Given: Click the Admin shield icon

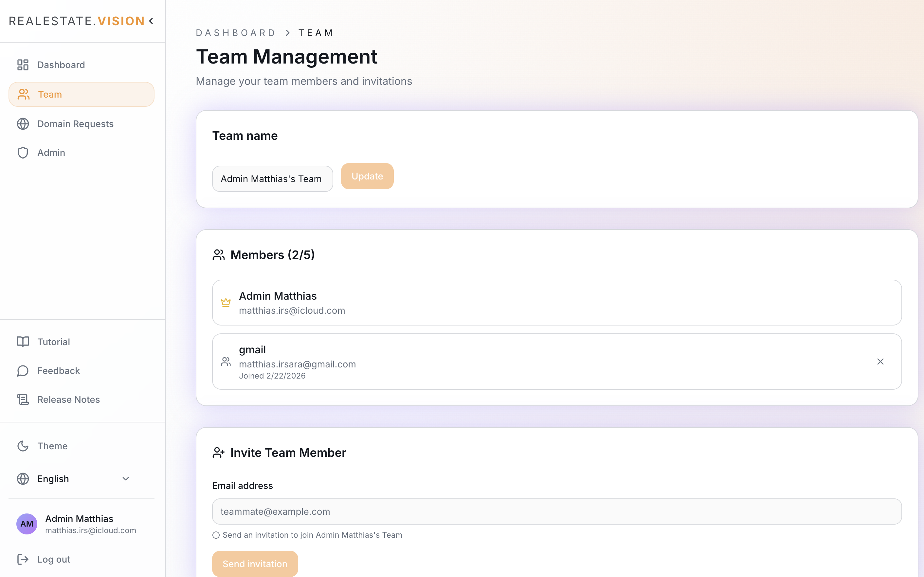Looking at the screenshot, I should click(23, 152).
